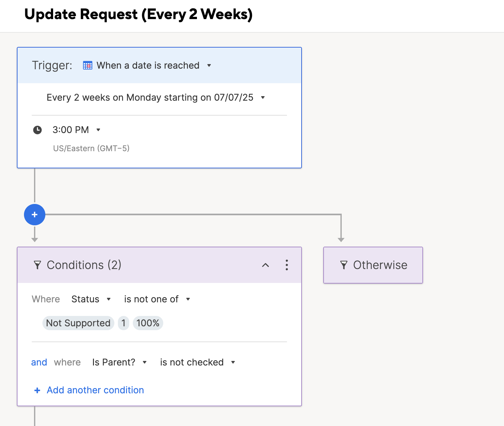504x426 pixels.
Task: Select the Otherwise path block
Action: (373, 265)
